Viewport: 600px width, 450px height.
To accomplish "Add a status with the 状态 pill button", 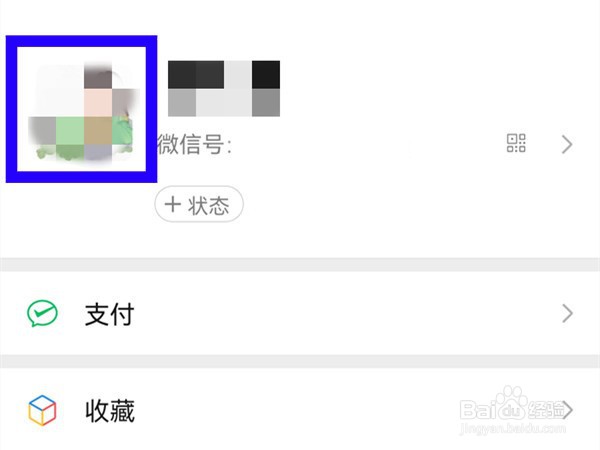I will [199, 204].
